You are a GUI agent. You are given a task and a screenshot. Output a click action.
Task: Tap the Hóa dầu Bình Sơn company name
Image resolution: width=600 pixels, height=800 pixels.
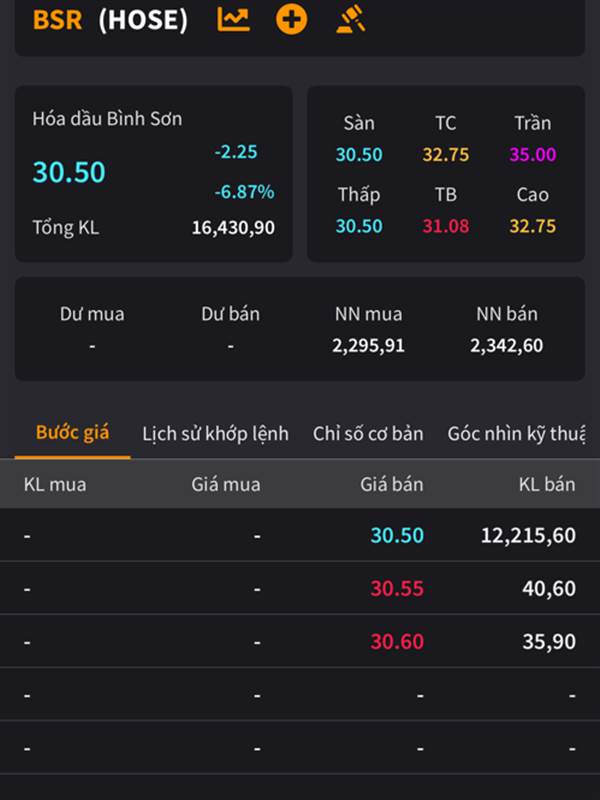107,119
